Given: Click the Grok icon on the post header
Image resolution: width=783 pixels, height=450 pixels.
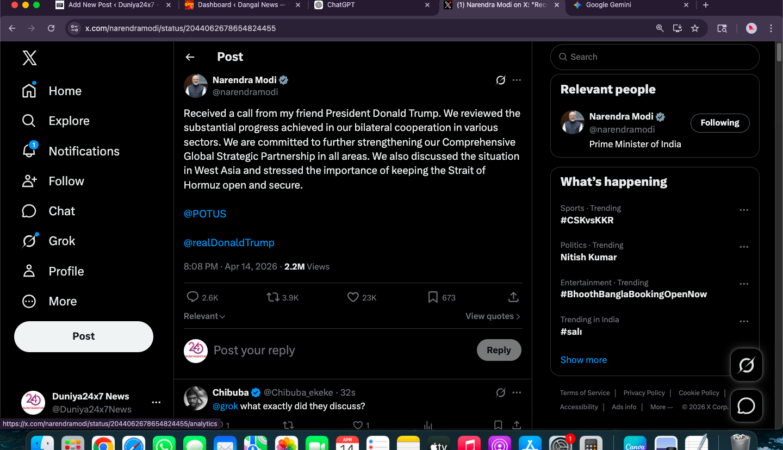Looking at the screenshot, I should pyautogui.click(x=500, y=80).
